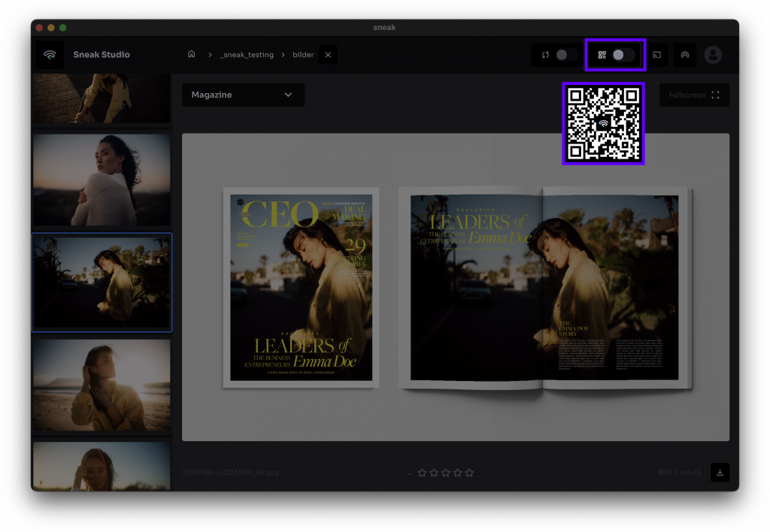Select the bilder breadcrumb item
The width and height of the screenshot is (770, 532).
tap(303, 55)
